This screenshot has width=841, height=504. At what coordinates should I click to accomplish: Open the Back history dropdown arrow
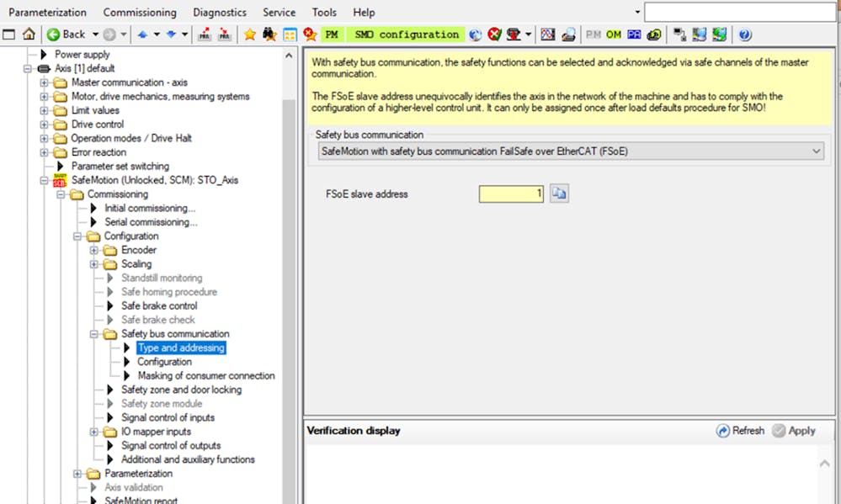click(95, 34)
